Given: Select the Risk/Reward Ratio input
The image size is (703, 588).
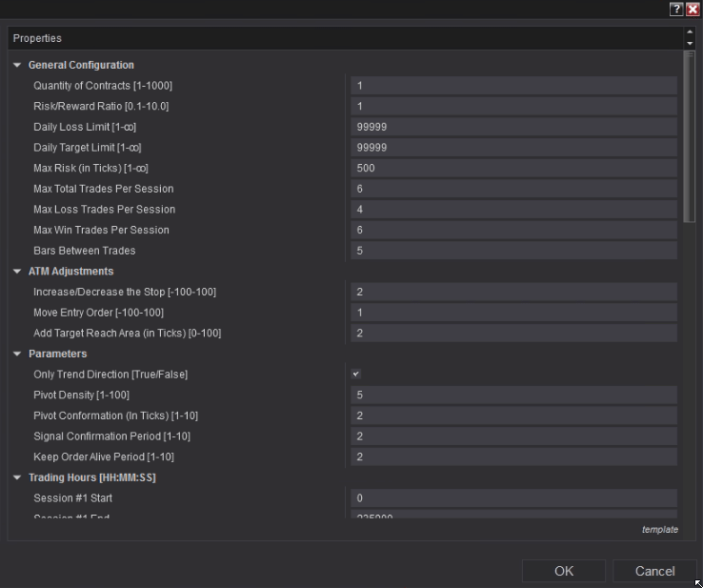Looking at the screenshot, I should tap(513, 106).
